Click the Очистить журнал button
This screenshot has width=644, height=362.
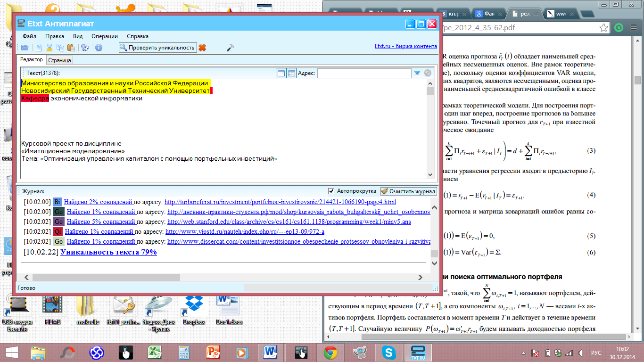pos(408,191)
